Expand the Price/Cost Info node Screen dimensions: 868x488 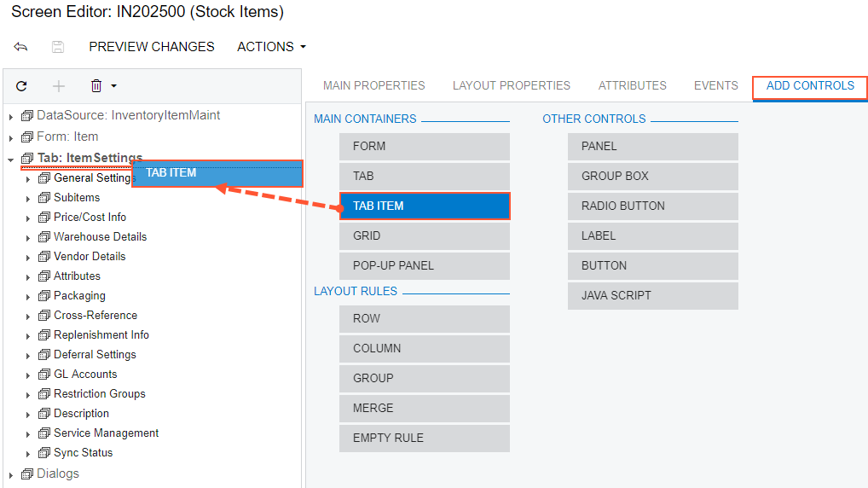(x=28, y=218)
